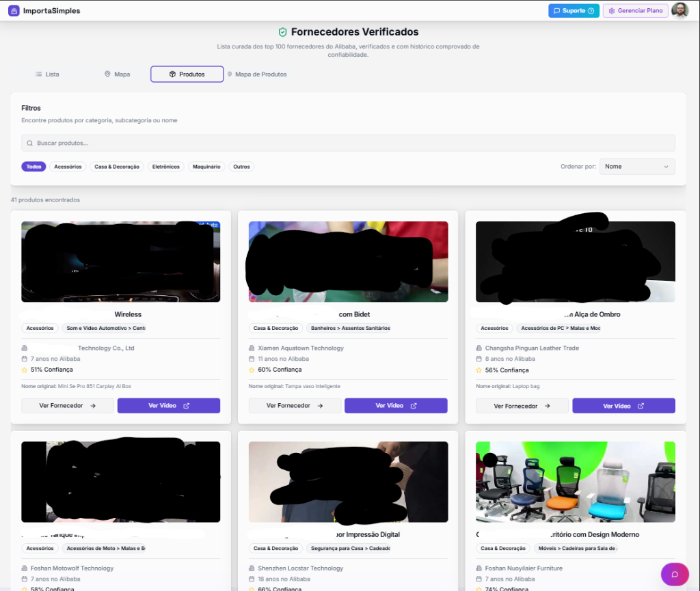Click Nome original: Tampa vaso inteligente
The width and height of the screenshot is (700, 591).
coord(294,386)
